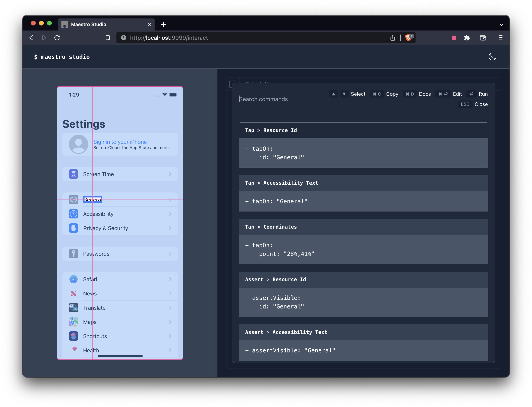Click the Privacy & Security hand icon
532x407 pixels.
(73, 228)
